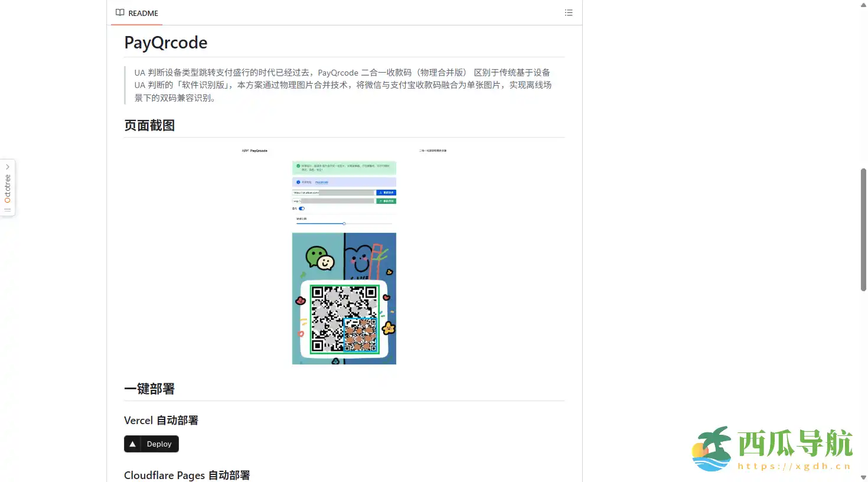
Task: Open the https://xgdh.cn watermark link
Action: click(x=794, y=467)
